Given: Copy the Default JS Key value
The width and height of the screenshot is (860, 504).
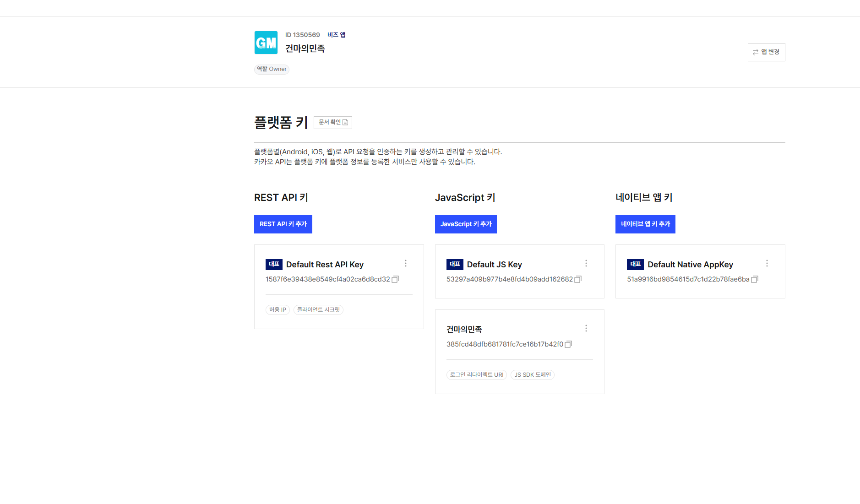Looking at the screenshot, I should [578, 279].
